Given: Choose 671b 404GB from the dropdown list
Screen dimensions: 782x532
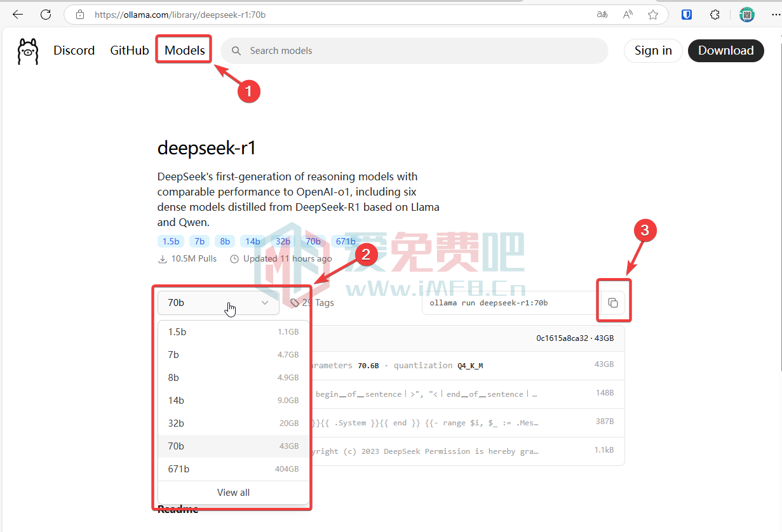Looking at the screenshot, I should click(x=233, y=469).
